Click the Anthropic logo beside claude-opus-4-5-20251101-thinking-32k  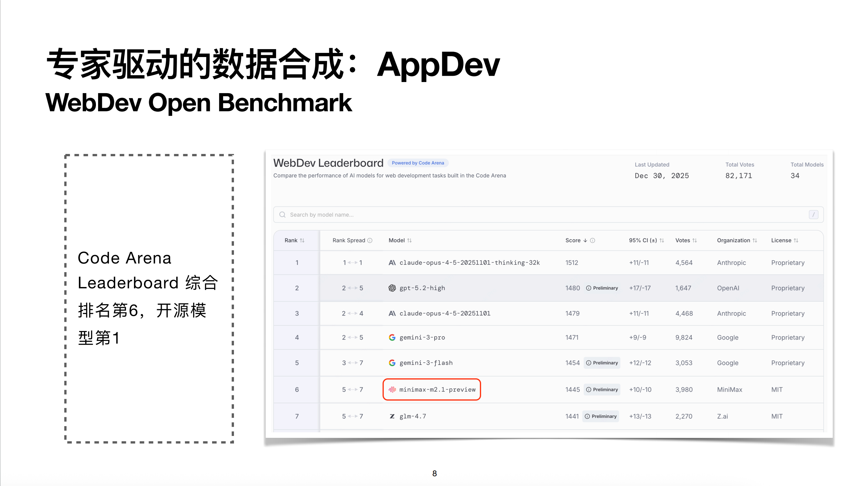pos(392,262)
